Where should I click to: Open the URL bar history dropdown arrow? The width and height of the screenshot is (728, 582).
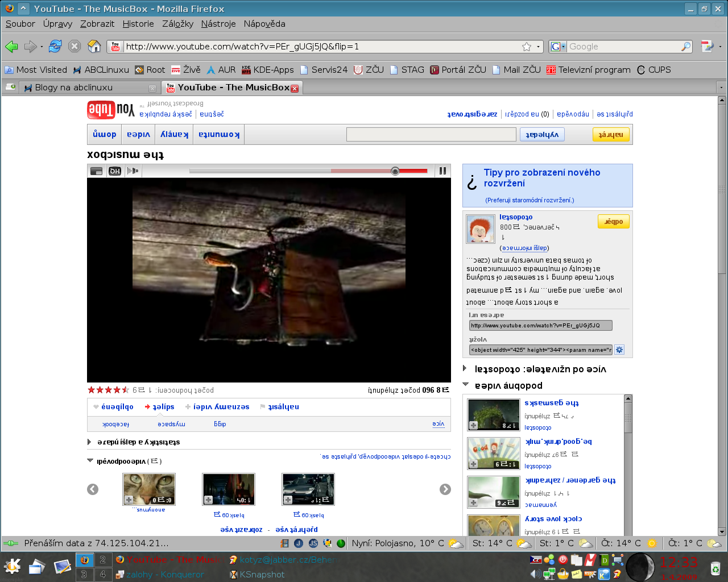538,47
